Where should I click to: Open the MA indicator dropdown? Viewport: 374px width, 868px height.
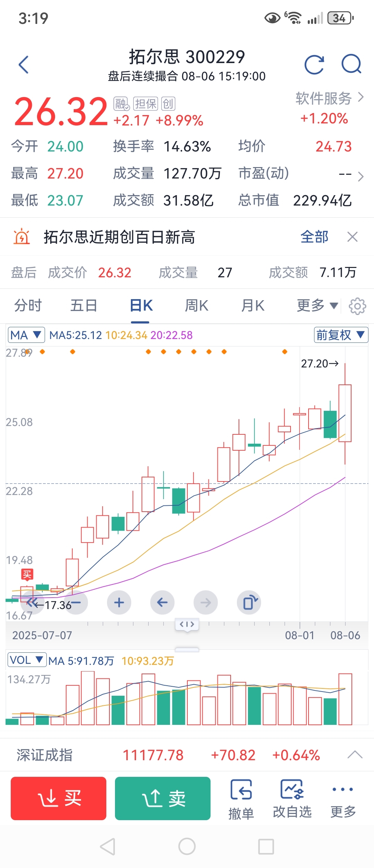click(26, 335)
